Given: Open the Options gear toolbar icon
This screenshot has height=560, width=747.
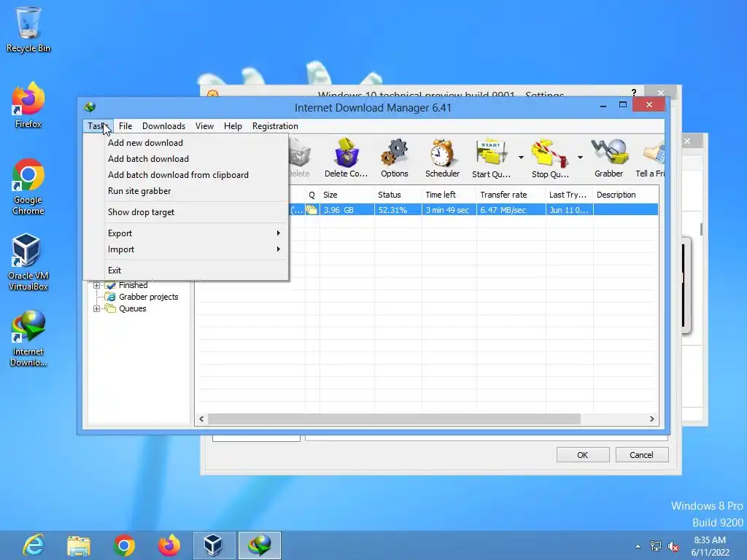Looking at the screenshot, I should (x=395, y=158).
